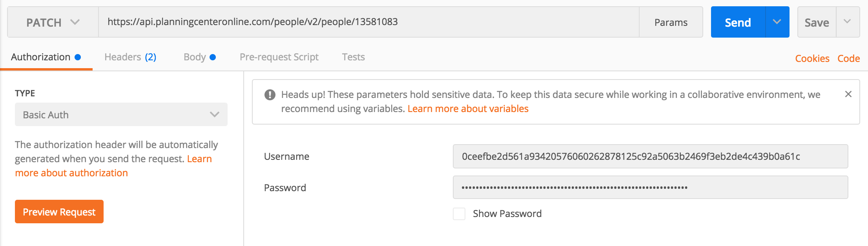Open the Tests tab

click(x=353, y=57)
